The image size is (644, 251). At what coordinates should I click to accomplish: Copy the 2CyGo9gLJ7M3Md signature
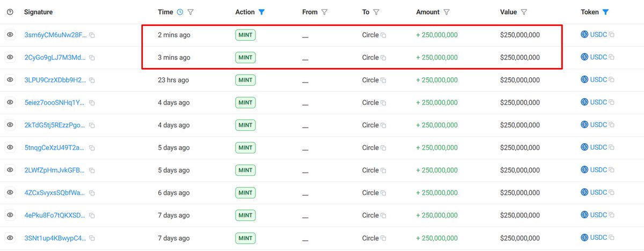(92, 58)
